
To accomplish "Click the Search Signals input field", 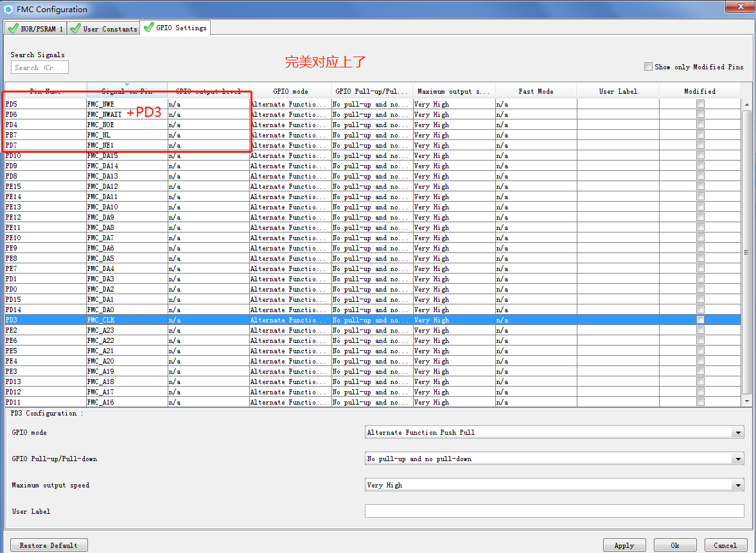I will pyautogui.click(x=39, y=67).
